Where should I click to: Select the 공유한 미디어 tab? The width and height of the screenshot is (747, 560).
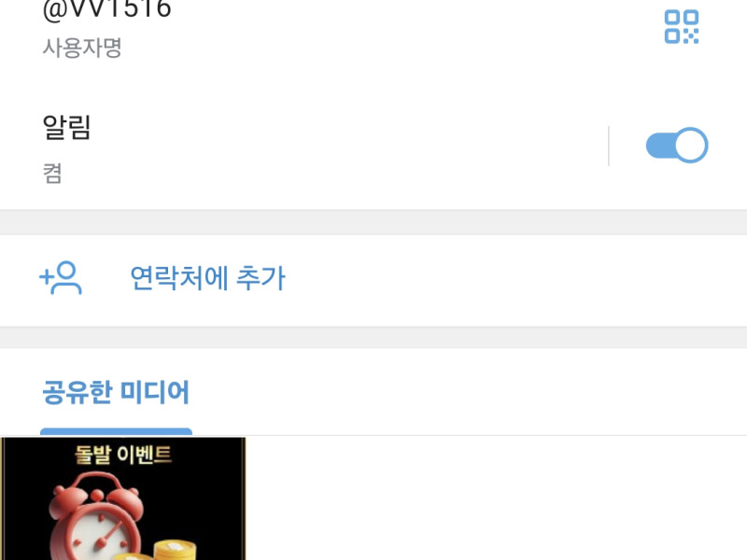[116, 392]
